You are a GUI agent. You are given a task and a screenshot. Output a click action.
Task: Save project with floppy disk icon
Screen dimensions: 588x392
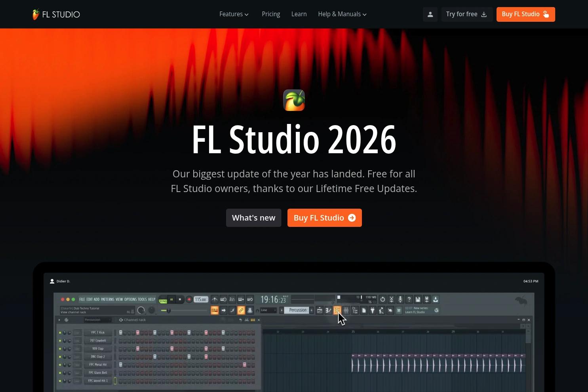click(x=418, y=299)
